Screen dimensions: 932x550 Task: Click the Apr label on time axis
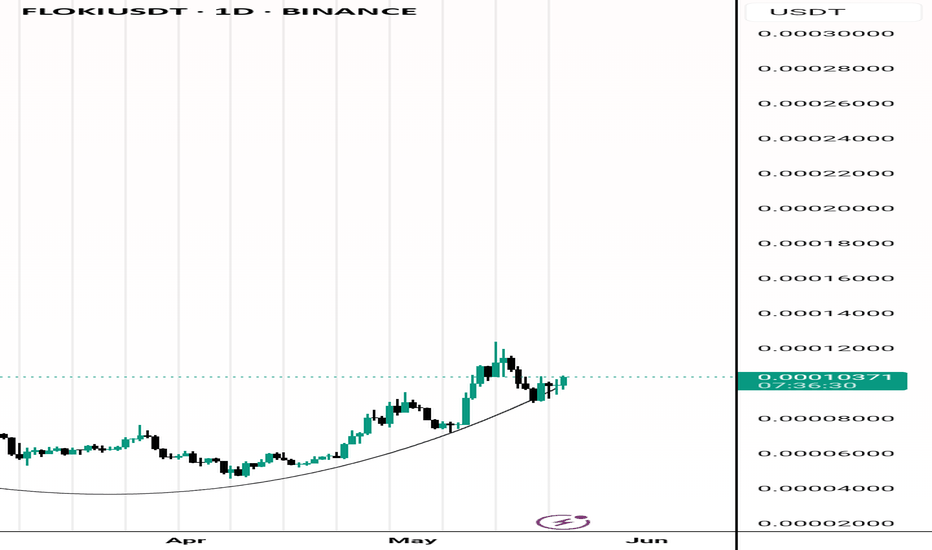[x=185, y=540]
